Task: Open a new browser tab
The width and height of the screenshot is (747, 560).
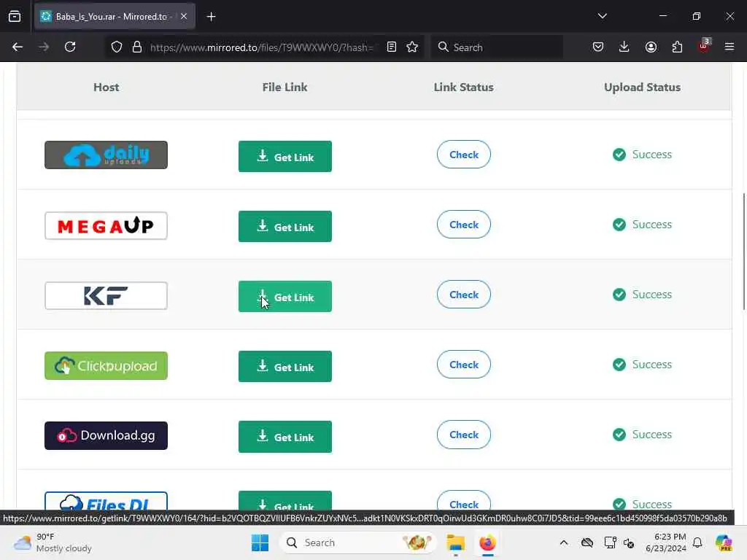Action: (x=211, y=17)
